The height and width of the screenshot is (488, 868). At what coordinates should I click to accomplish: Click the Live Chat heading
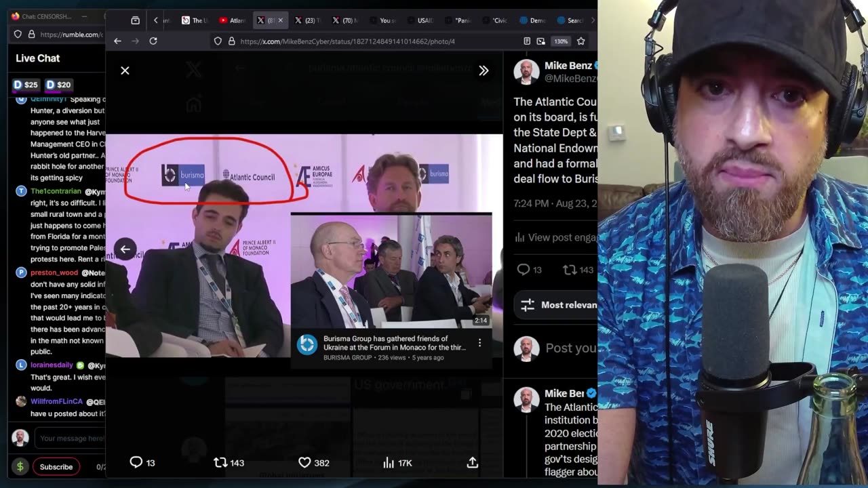click(38, 58)
